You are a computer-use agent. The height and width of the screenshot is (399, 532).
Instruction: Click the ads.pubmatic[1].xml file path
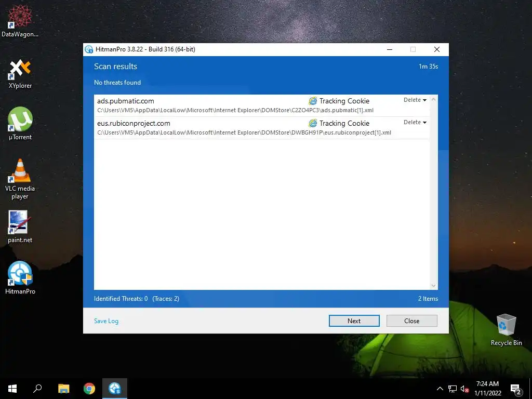click(x=235, y=110)
